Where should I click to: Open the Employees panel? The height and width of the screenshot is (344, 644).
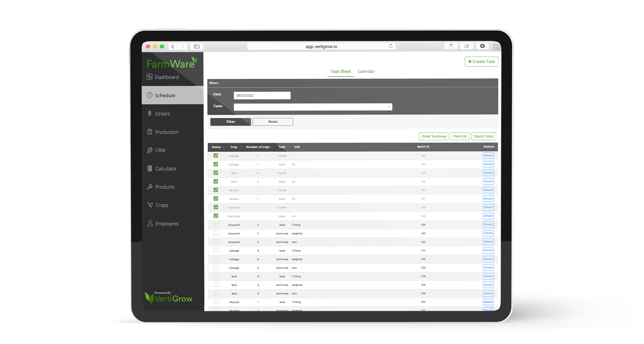point(167,223)
